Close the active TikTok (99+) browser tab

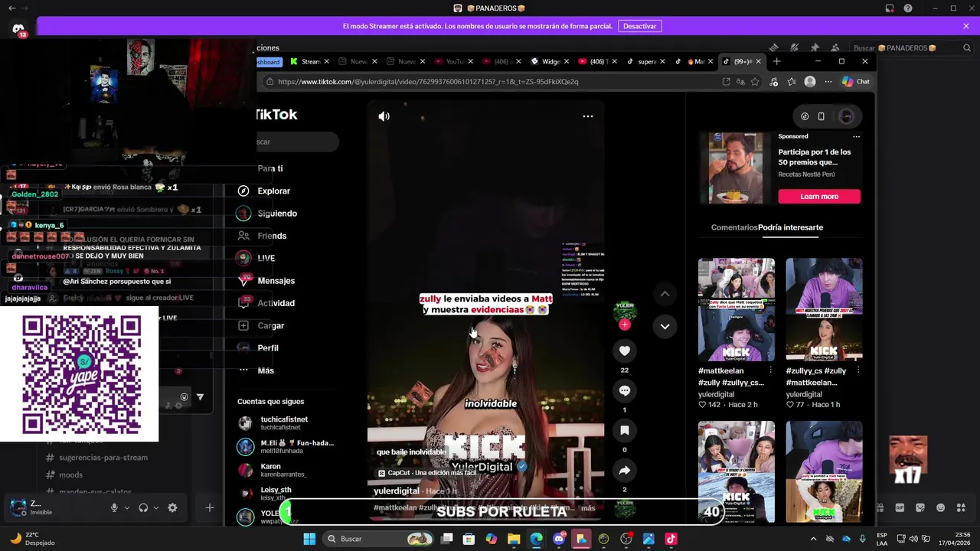(x=759, y=61)
